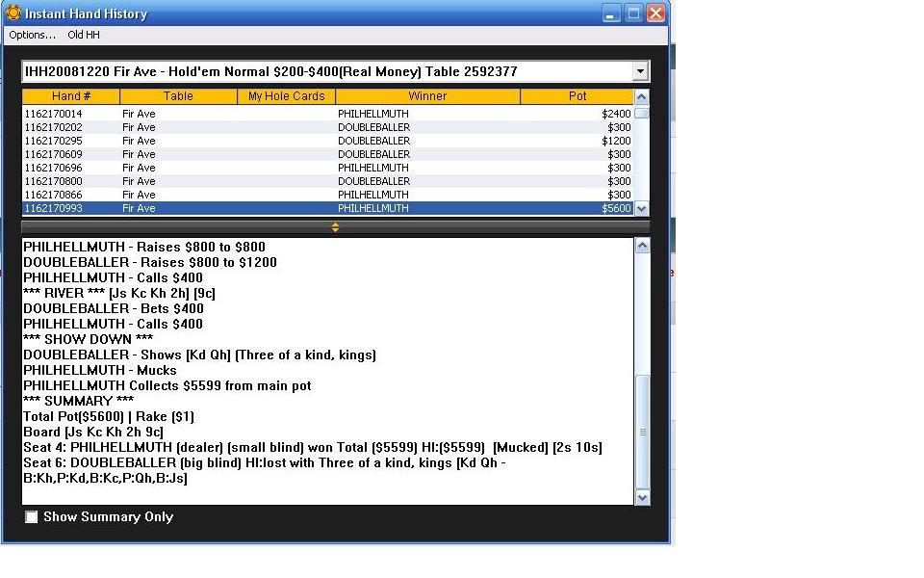The height and width of the screenshot is (578, 924).
Task: Click 'DOUBLEBALLER - Bets $400' line
Action: click(x=114, y=308)
